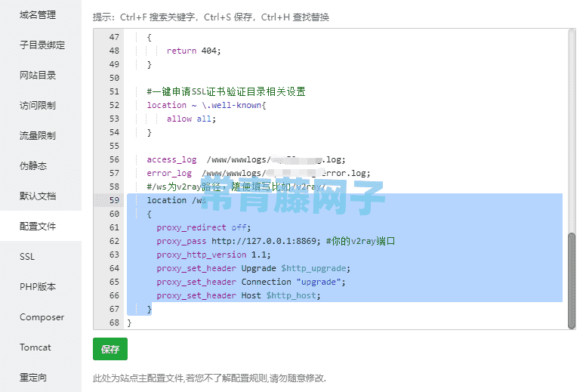Image resolution: width=586 pixels, height=392 pixels.
Task: Click the editor vertical scrollbar thumb
Action: pos(572,281)
